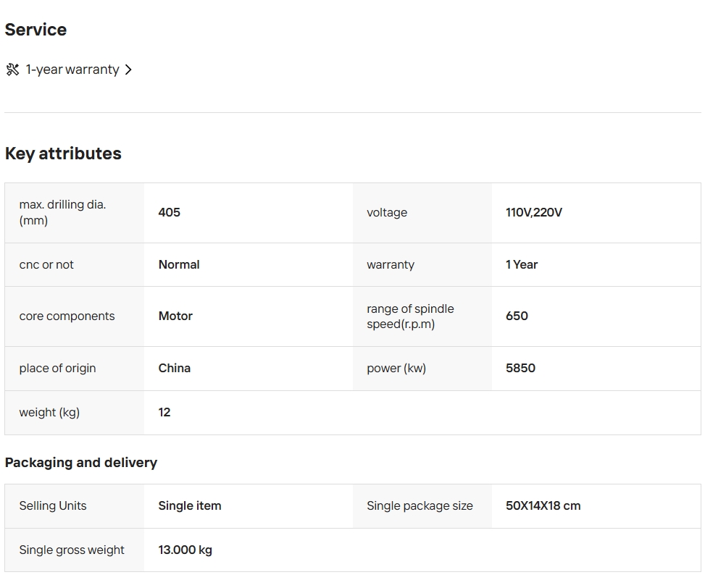
Task: Expand the 1-year warranty chevron arrow
Action: [128, 70]
